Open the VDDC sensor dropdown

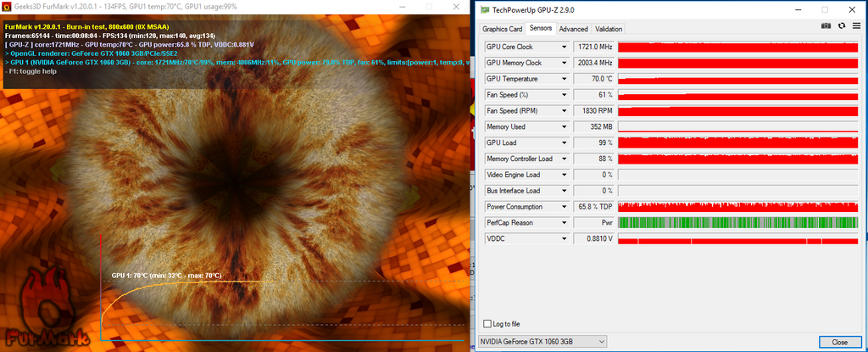[564, 239]
